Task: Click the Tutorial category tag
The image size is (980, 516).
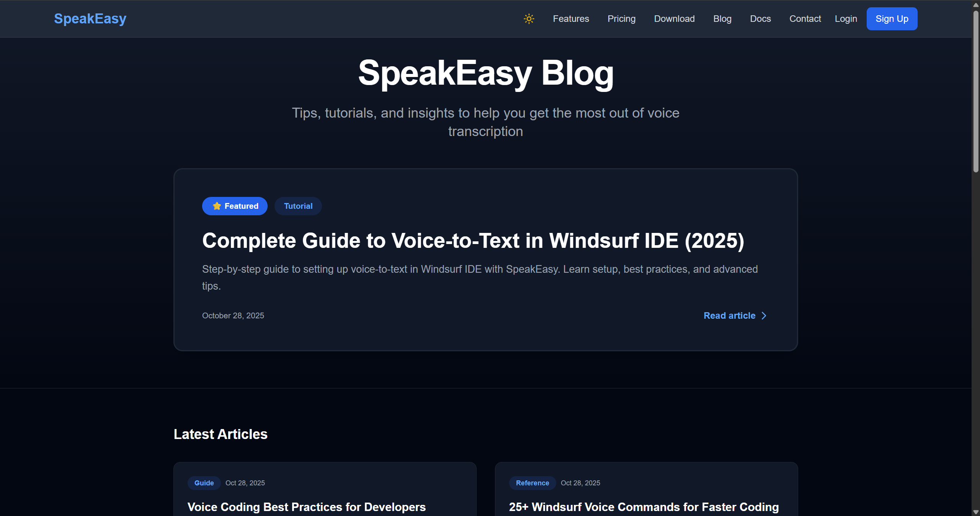Action: [298, 206]
